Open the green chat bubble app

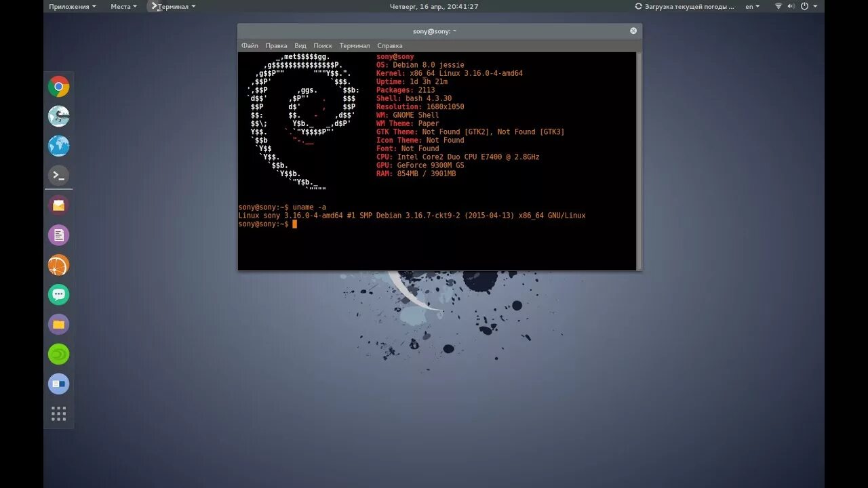click(x=59, y=295)
